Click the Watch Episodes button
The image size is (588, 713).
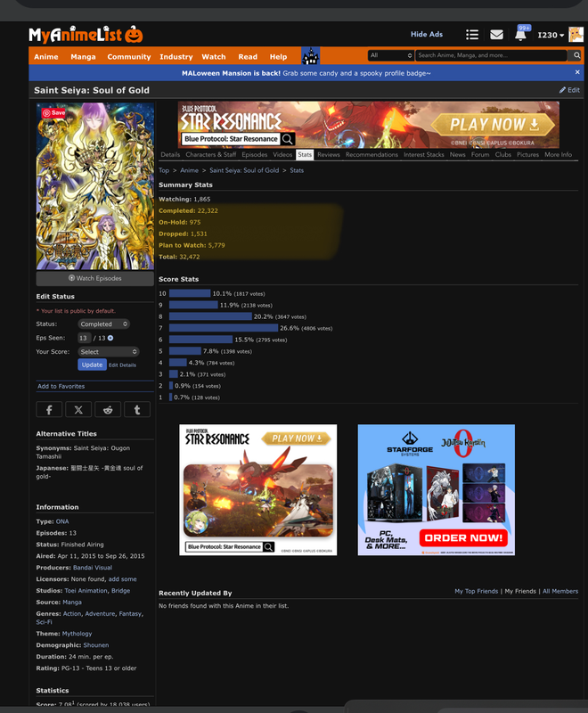(x=95, y=278)
